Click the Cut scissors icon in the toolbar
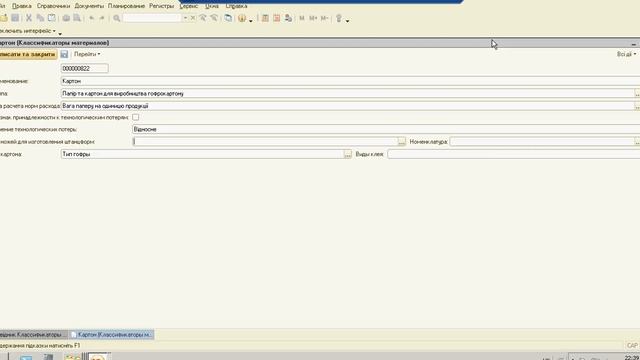640x360 pixels. (29, 18)
